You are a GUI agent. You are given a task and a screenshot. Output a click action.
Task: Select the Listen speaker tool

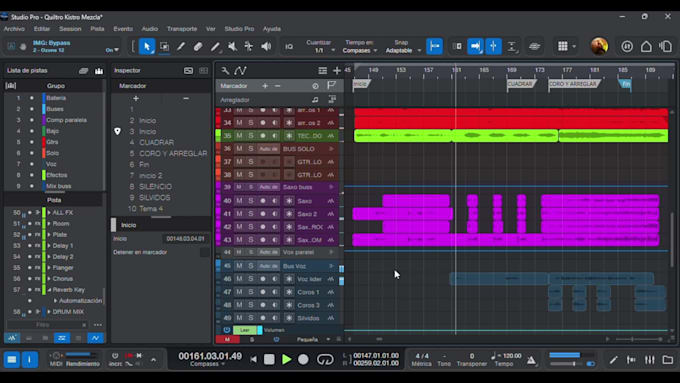coord(266,46)
